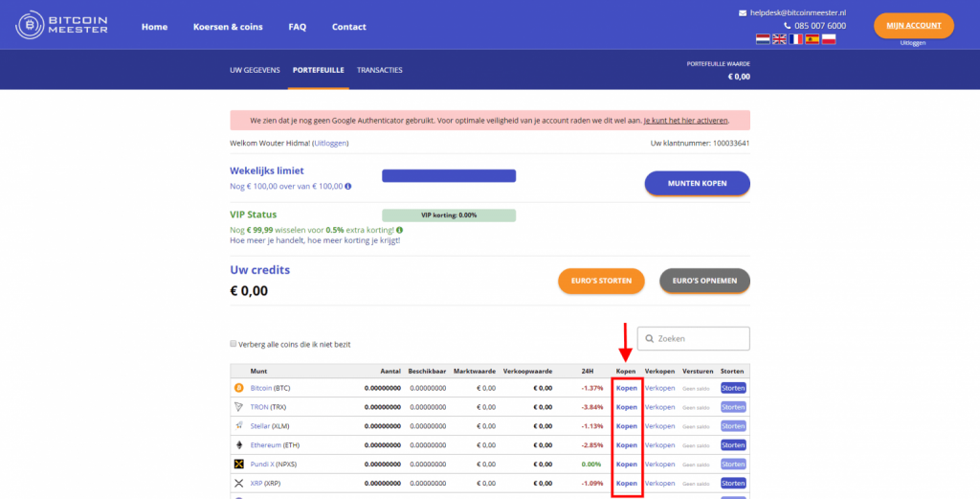The height and width of the screenshot is (499, 980).
Task: Click the XRP coin icon
Action: click(238, 484)
